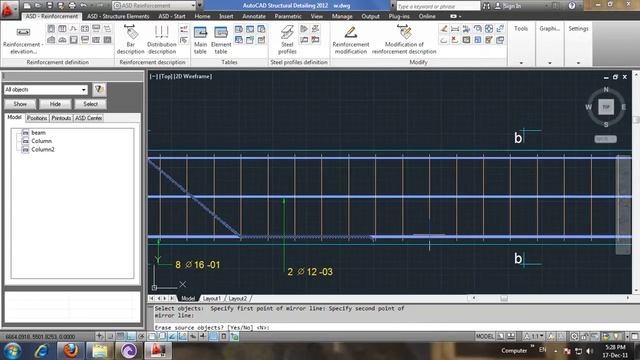Open the quick access toolbar customize arrow
The width and height of the screenshot is (640, 360).
(200, 6)
